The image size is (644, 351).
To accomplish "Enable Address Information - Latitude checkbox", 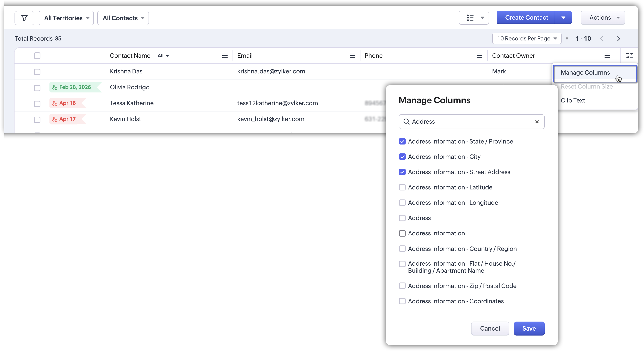I will click(x=402, y=187).
